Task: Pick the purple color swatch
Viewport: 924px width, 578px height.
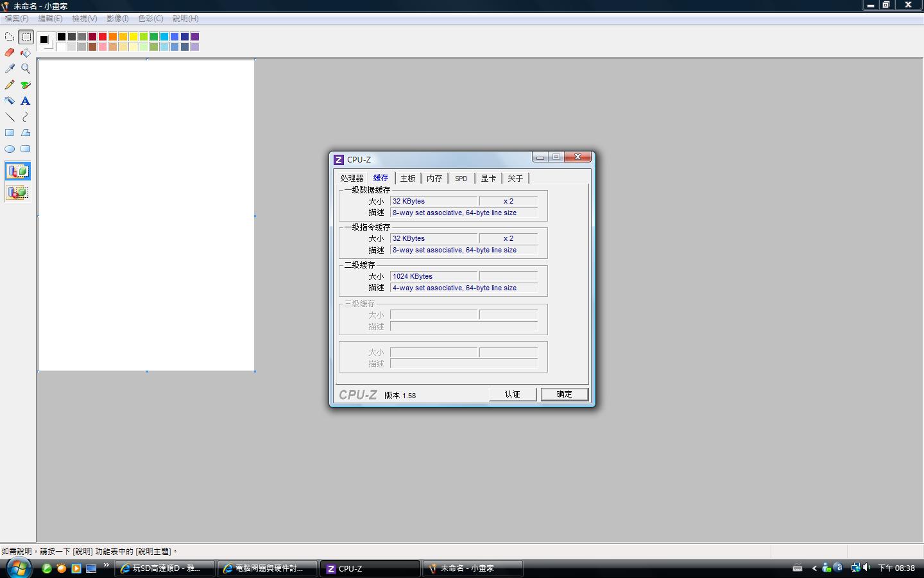Action: pos(195,37)
